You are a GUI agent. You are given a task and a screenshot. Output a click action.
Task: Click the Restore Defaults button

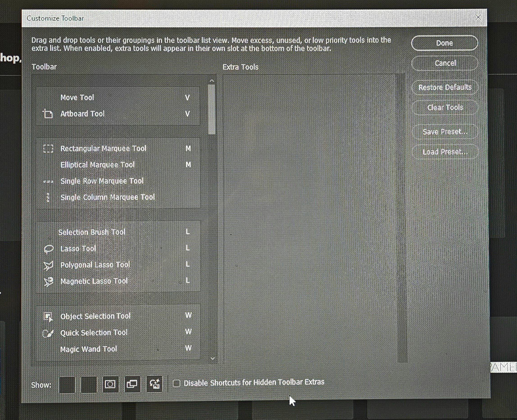tap(445, 87)
